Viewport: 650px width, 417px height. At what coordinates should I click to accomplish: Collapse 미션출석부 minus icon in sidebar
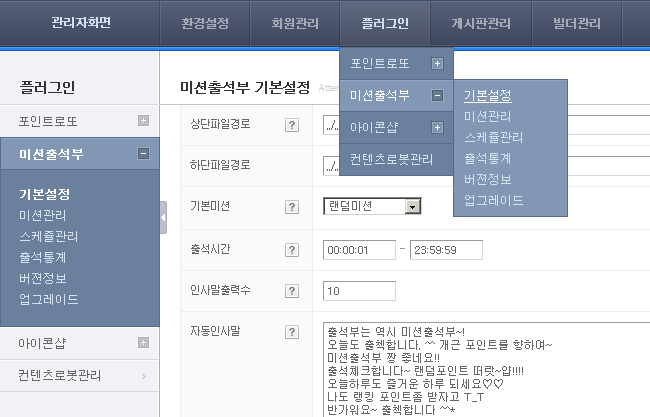pyautogui.click(x=143, y=154)
